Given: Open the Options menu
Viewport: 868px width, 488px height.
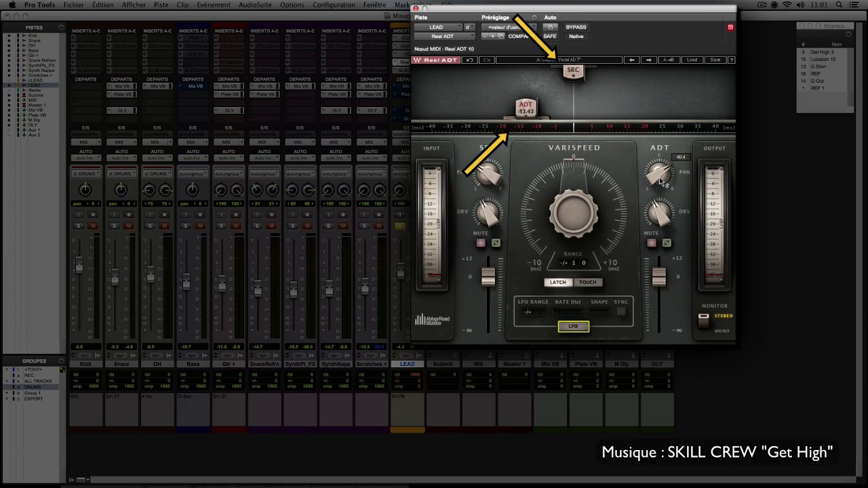Looking at the screenshot, I should pyautogui.click(x=292, y=5).
